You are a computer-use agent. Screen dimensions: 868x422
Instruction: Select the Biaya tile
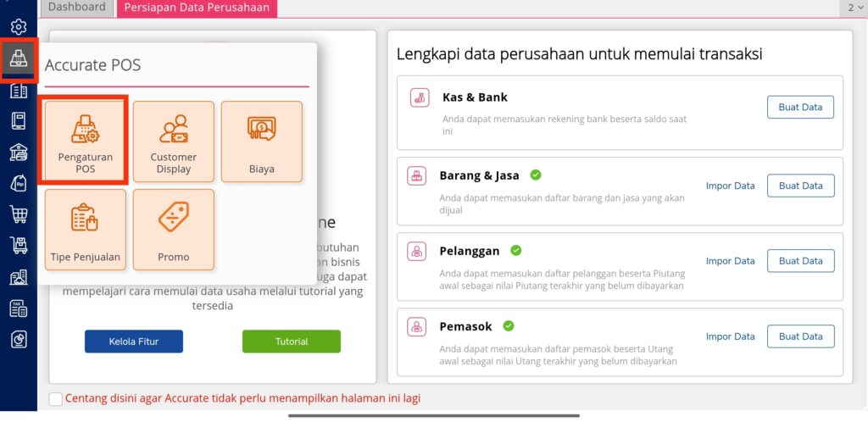tap(262, 141)
